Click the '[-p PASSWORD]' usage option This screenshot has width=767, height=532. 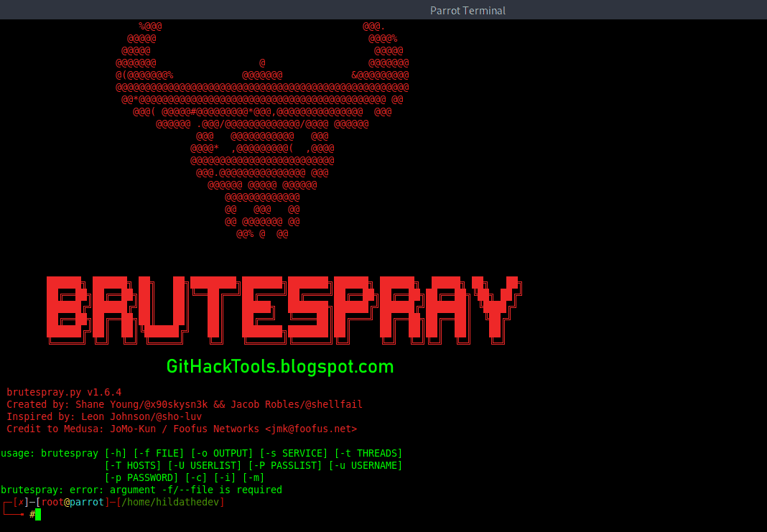click(x=142, y=477)
